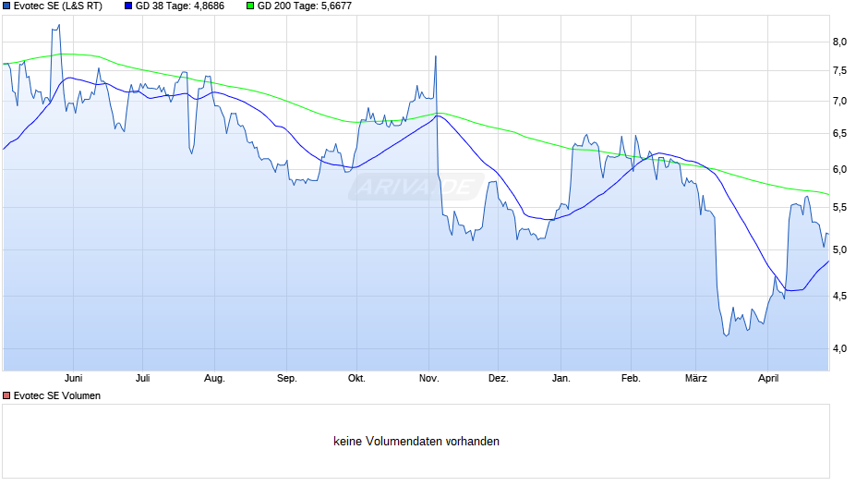Click the Jan. month label
This screenshot has width=868, height=486.
pyautogui.click(x=561, y=378)
